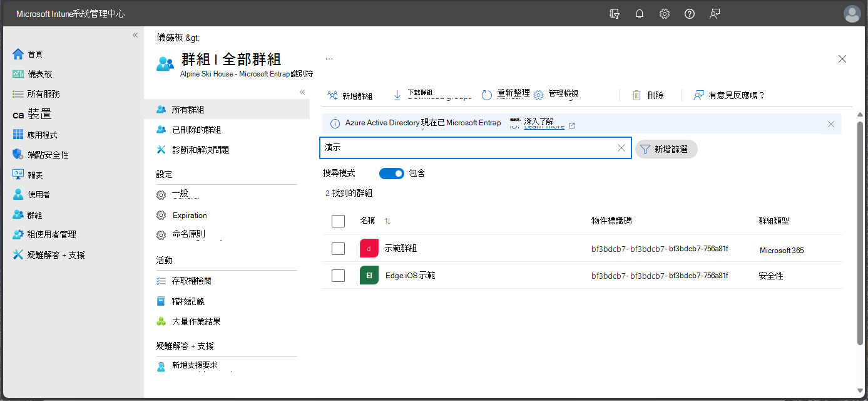The height and width of the screenshot is (401, 868).
Task: Click 下載群組 download icon
Action: [397, 95]
